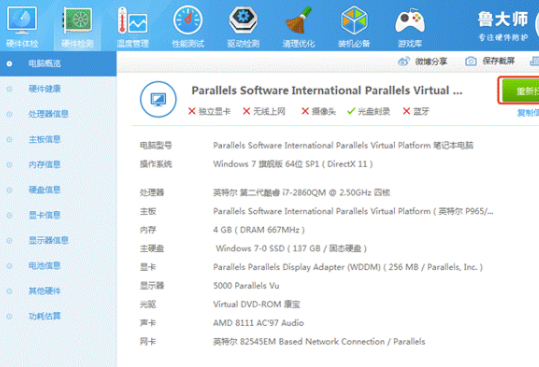Click the Virtual DVD-ROM value
This screenshot has width=539, height=367.
pyautogui.click(x=256, y=304)
